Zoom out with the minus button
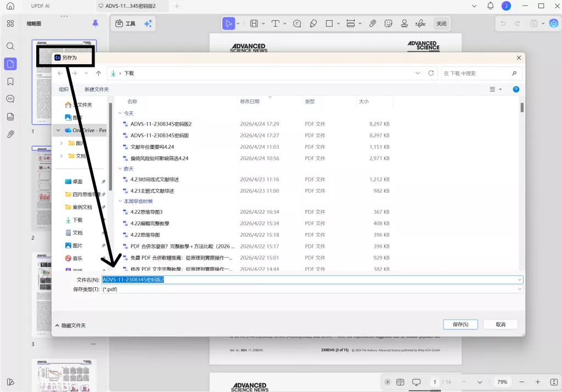The width and height of the screenshot is (562, 392). pyautogui.click(x=522, y=382)
